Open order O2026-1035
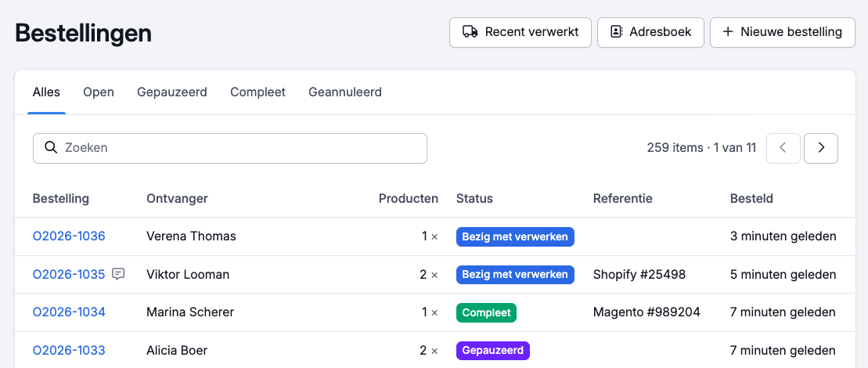The height and width of the screenshot is (368, 868). [x=69, y=274]
